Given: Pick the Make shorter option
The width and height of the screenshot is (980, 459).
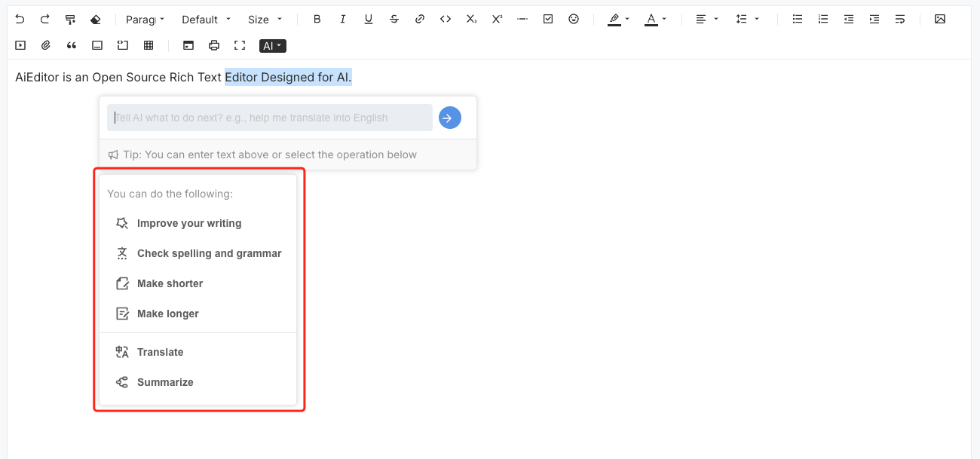Looking at the screenshot, I should pyautogui.click(x=198, y=283).
